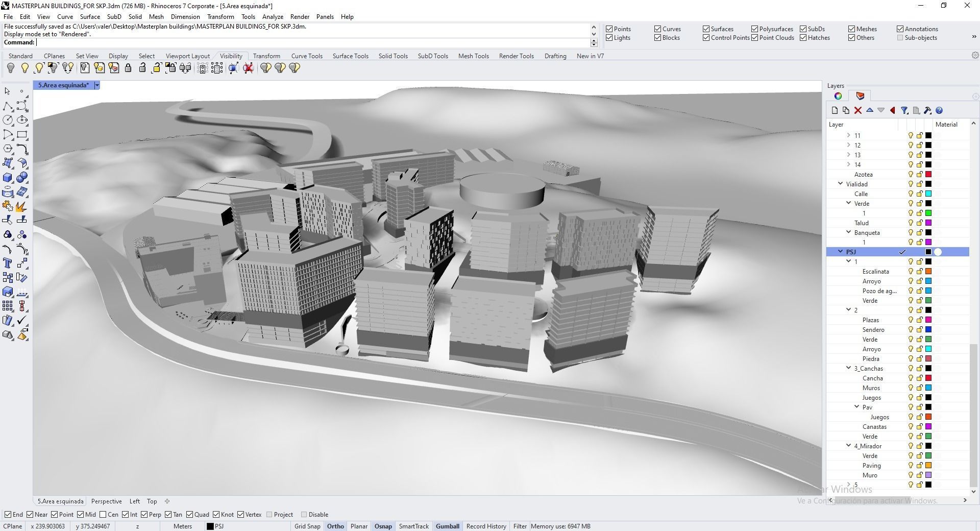Image resolution: width=980 pixels, height=531 pixels.
Task: Toggle the Curves selection filter checkbox
Action: click(657, 29)
